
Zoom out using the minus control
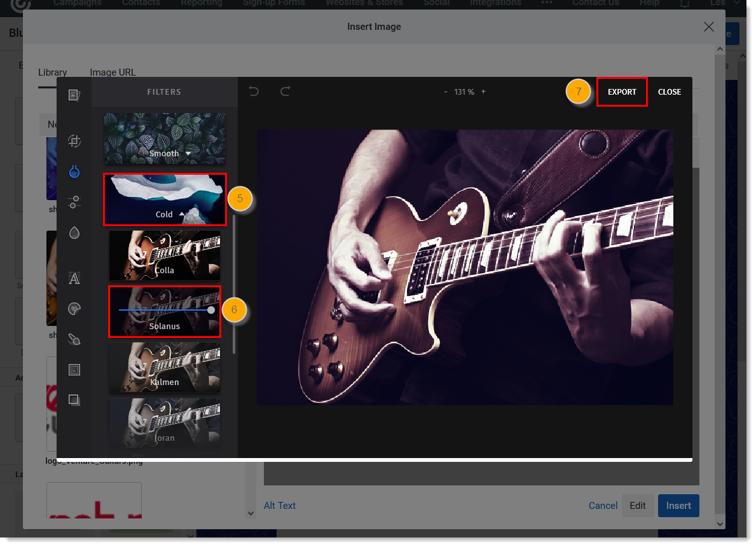(446, 91)
